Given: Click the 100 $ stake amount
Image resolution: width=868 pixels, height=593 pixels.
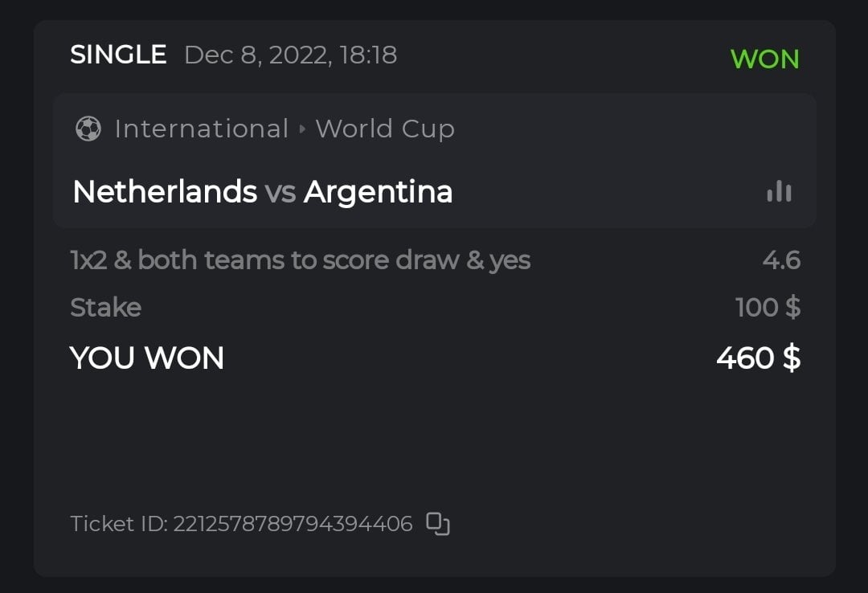Looking at the screenshot, I should coord(768,308).
